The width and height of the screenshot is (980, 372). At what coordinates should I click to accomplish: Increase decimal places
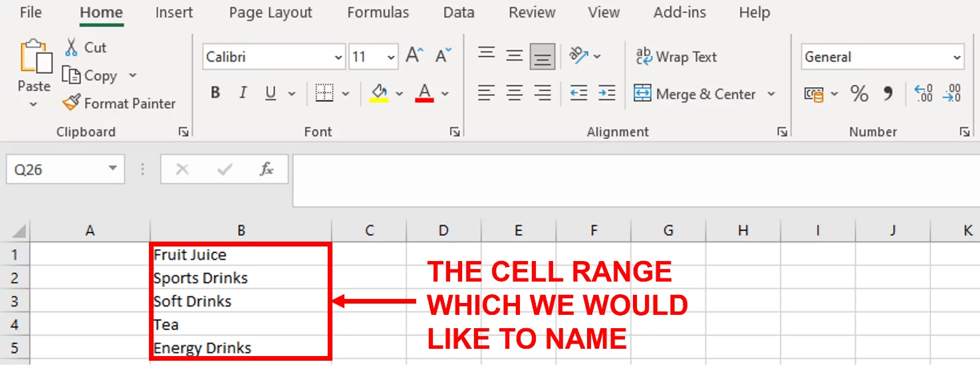point(923,93)
